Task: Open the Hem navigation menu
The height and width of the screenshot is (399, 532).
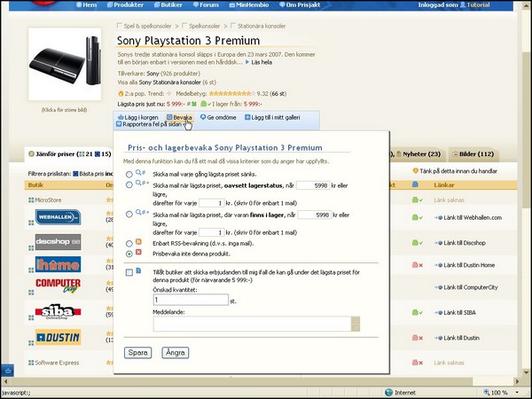Action: pos(87,4)
